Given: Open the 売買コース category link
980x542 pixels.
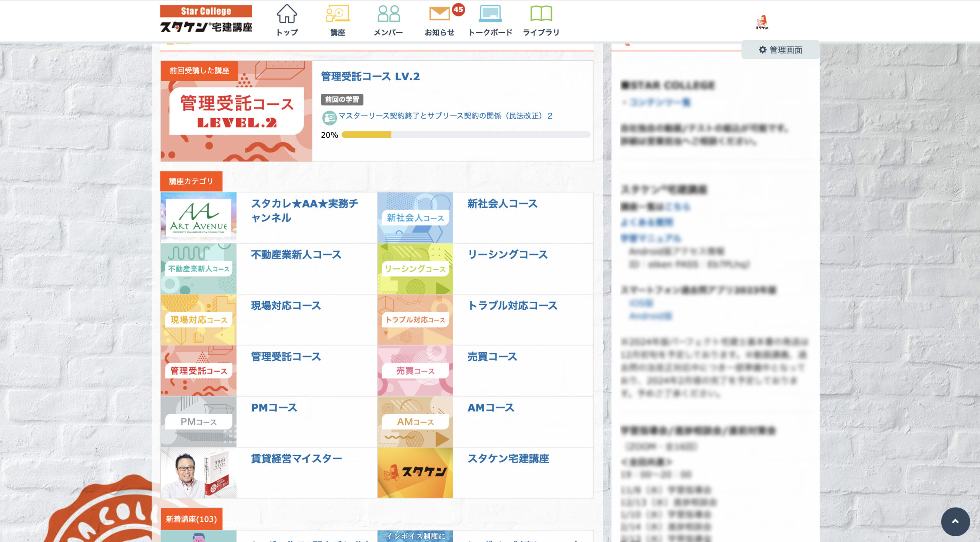Looking at the screenshot, I should coord(492,356).
